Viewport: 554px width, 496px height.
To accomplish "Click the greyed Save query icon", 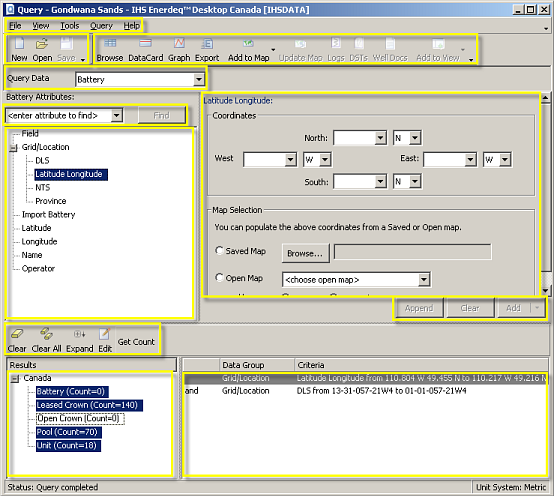I will tap(66, 49).
